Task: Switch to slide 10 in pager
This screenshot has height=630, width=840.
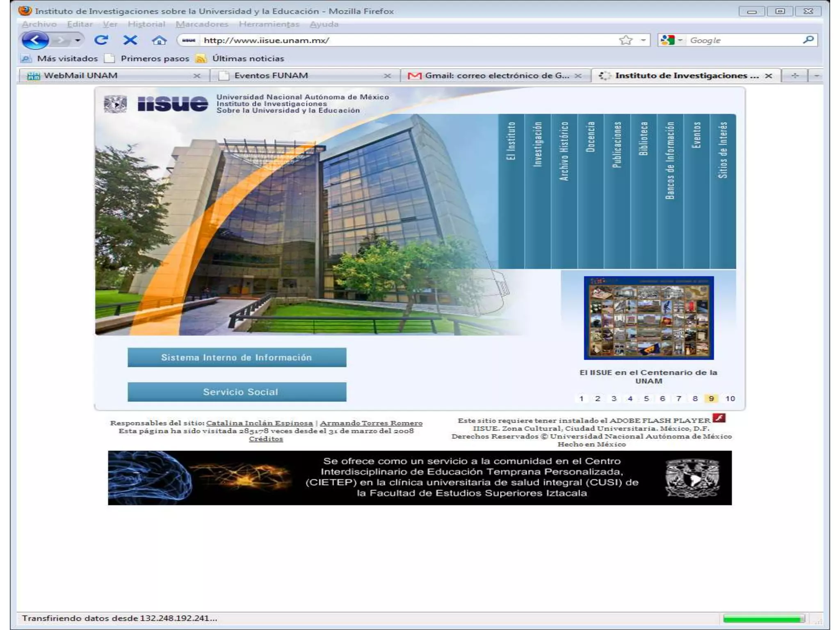Action: click(730, 398)
